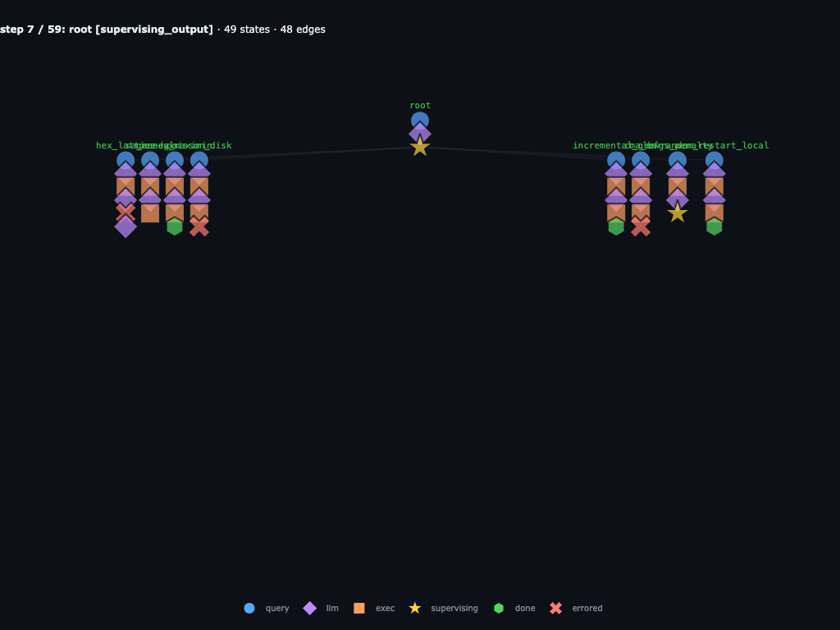Click the red errored X legend icon
840x630 pixels.
coord(555,608)
